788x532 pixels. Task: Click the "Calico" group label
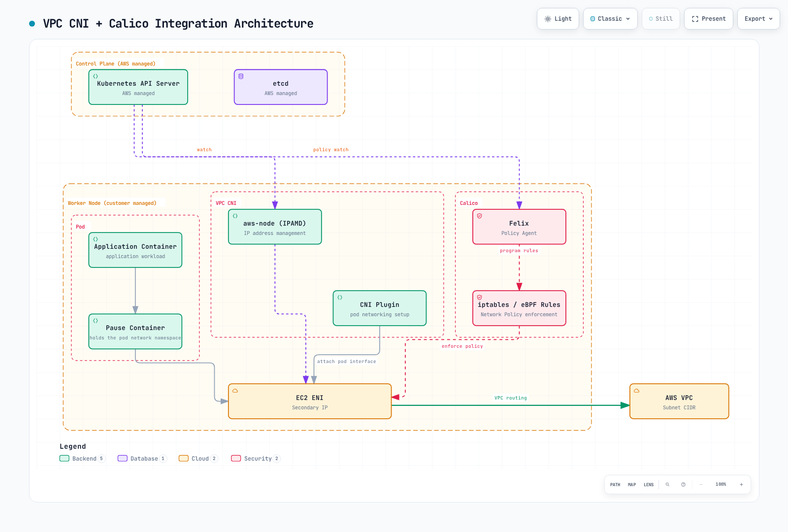click(x=469, y=203)
